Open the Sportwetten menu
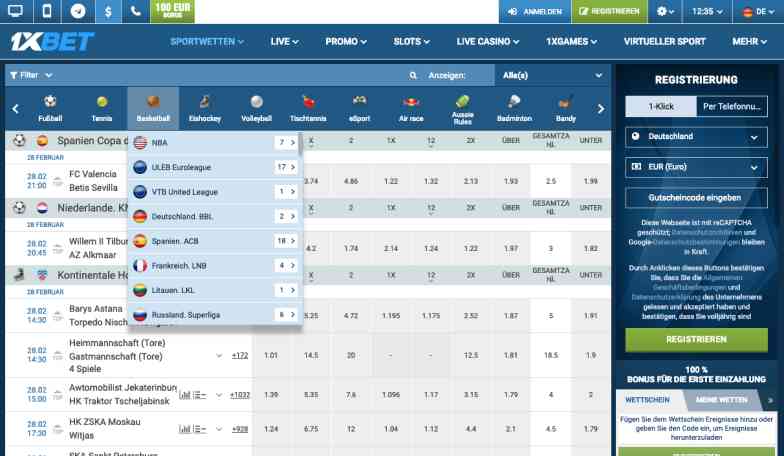The image size is (784, 456). tap(207, 42)
